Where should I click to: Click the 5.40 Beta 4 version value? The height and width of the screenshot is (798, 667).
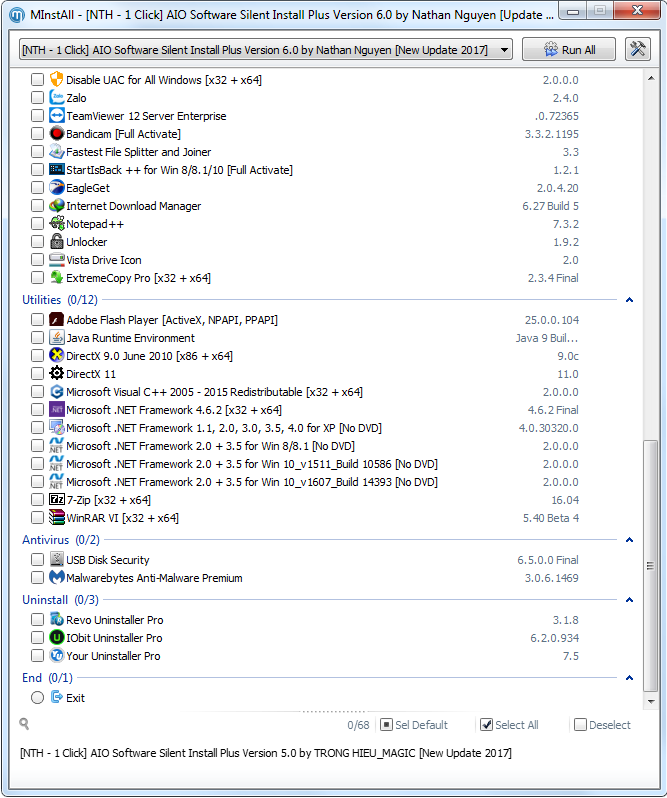[550, 518]
